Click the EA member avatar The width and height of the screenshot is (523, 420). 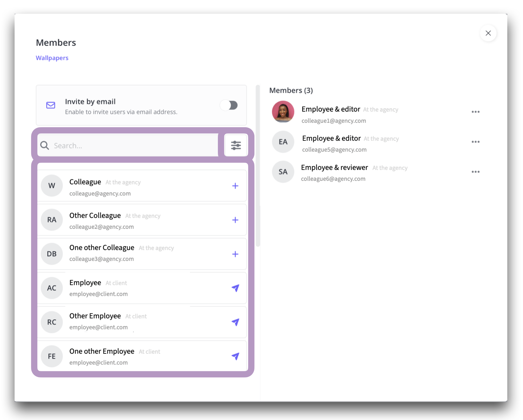pos(283,142)
